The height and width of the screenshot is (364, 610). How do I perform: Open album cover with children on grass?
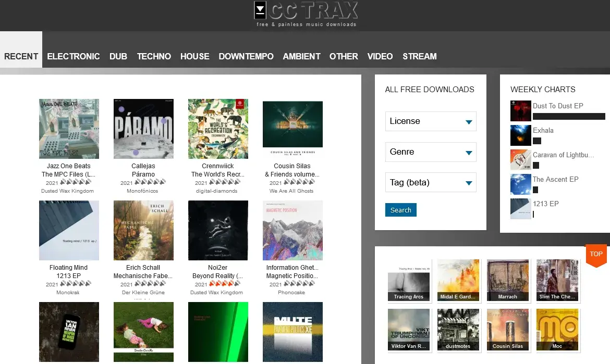tap(143, 332)
